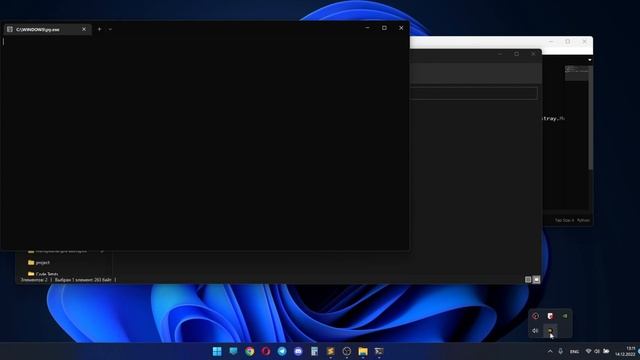Switch Explorer to the details view icon

click(528, 280)
